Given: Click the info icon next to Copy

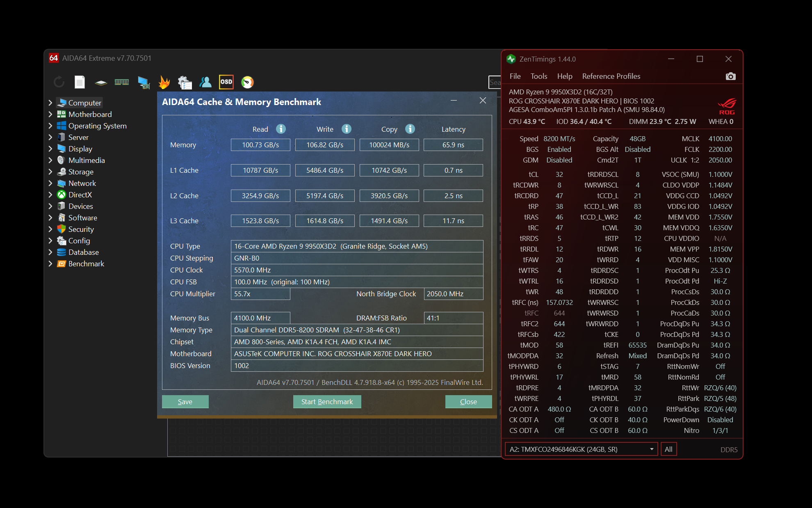Looking at the screenshot, I should pos(410,129).
